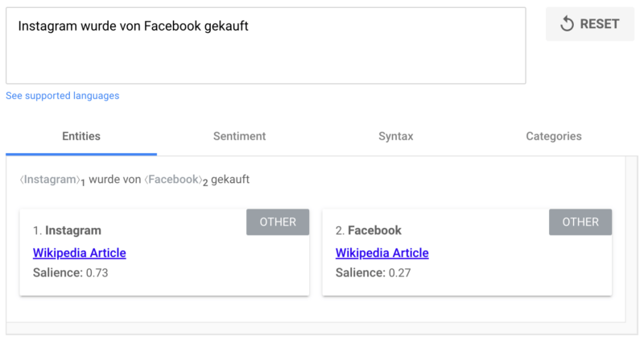Click the 'Salience: 0.27' value
The width and height of the screenshot is (644, 340).
pyautogui.click(x=373, y=272)
